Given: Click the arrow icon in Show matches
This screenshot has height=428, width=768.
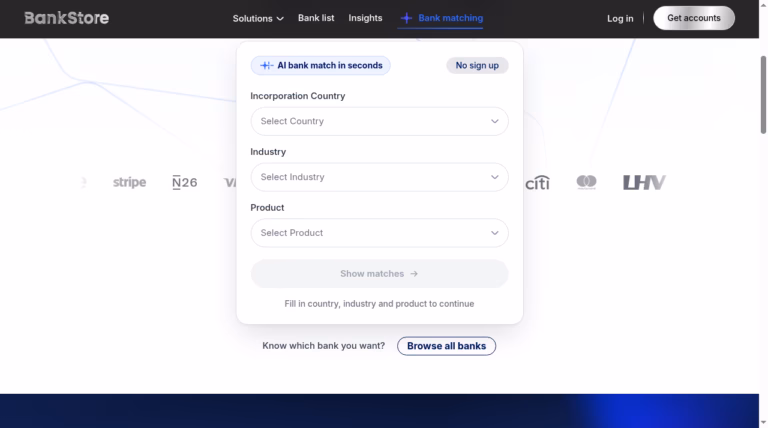Looking at the screenshot, I should pos(414,274).
